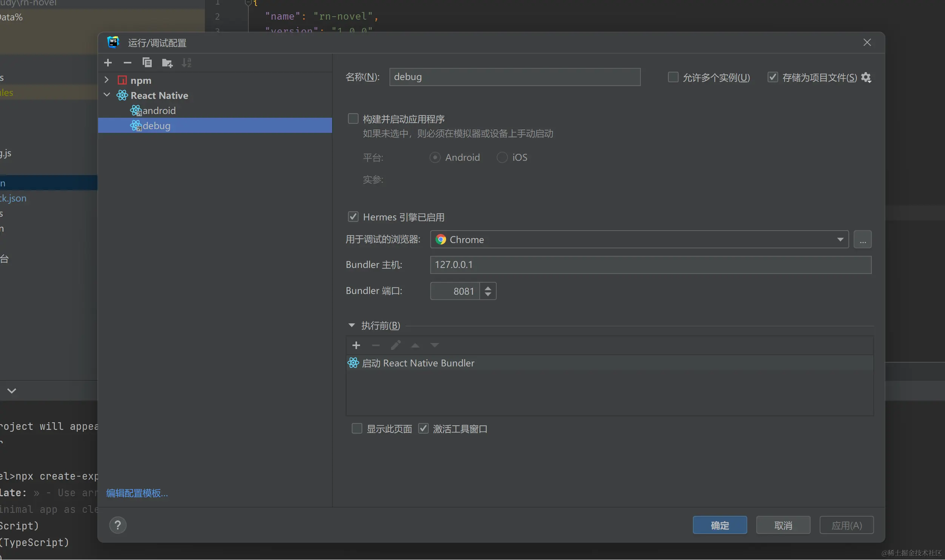
Task: Sort configurations alphabetically
Action: point(186,63)
